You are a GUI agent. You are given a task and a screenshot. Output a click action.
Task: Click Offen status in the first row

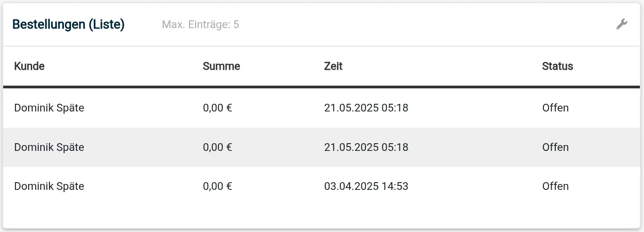(x=555, y=108)
